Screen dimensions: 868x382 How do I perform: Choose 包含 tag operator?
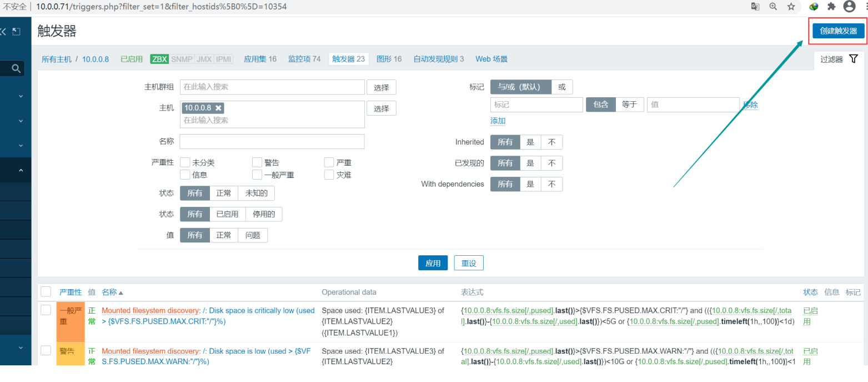(601, 105)
